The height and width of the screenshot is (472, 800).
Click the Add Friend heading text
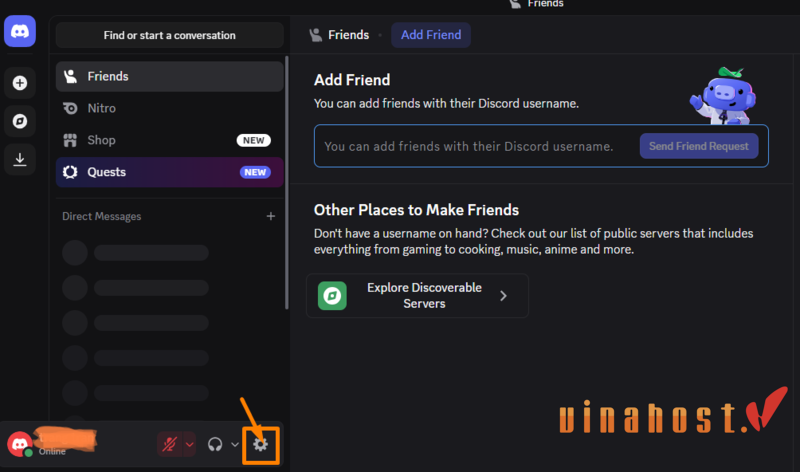[x=352, y=80]
